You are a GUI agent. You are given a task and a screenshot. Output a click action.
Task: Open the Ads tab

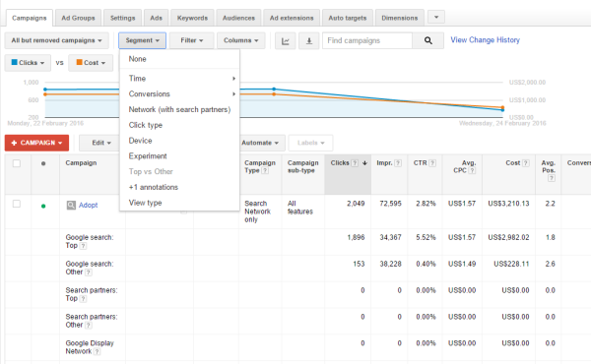pyautogui.click(x=156, y=18)
